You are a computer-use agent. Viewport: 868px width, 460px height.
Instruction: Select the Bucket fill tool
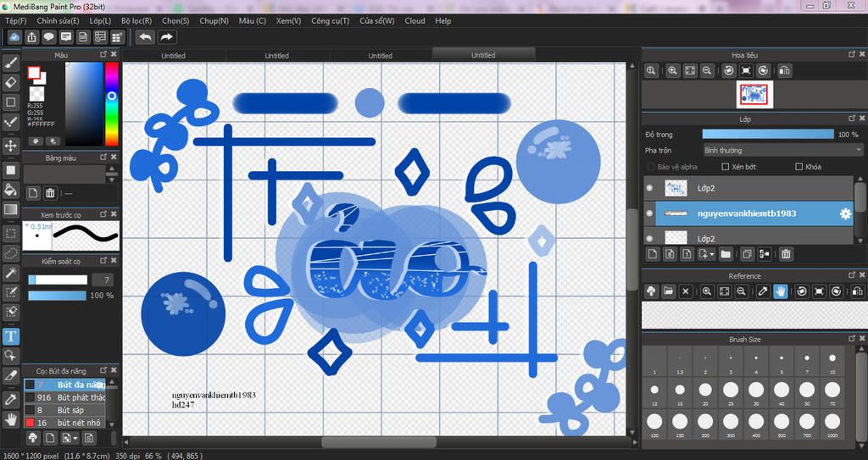(11, 189)
